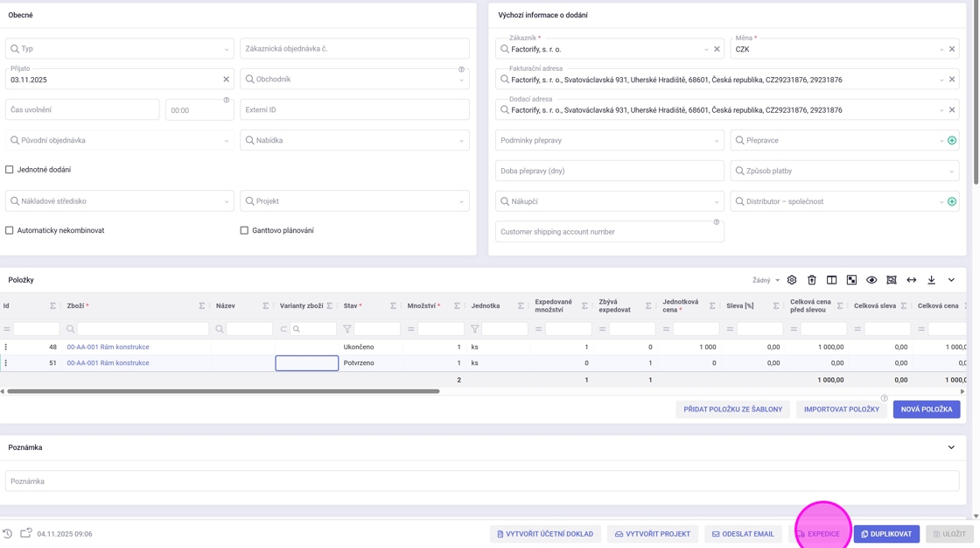Image resolution: width=980 pixels, height=548 pixels.
Task: Click Potvrzeno status cell in row 51
Action: pyautogui.click(x=370, y=362)
